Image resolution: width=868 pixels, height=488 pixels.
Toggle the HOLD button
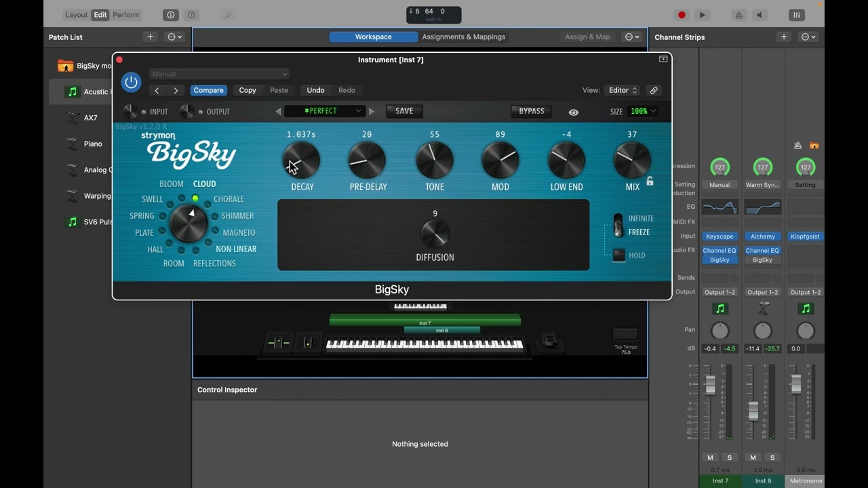click(x=618, y=256)
